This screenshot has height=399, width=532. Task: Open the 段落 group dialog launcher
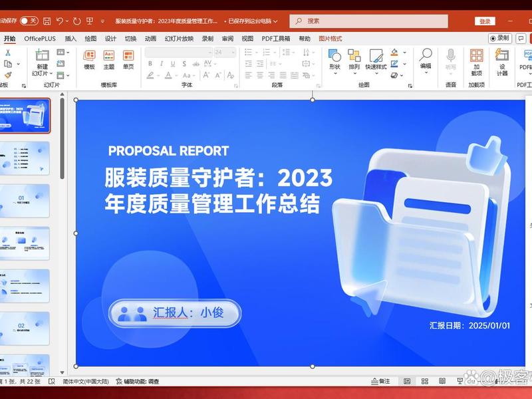318,86
